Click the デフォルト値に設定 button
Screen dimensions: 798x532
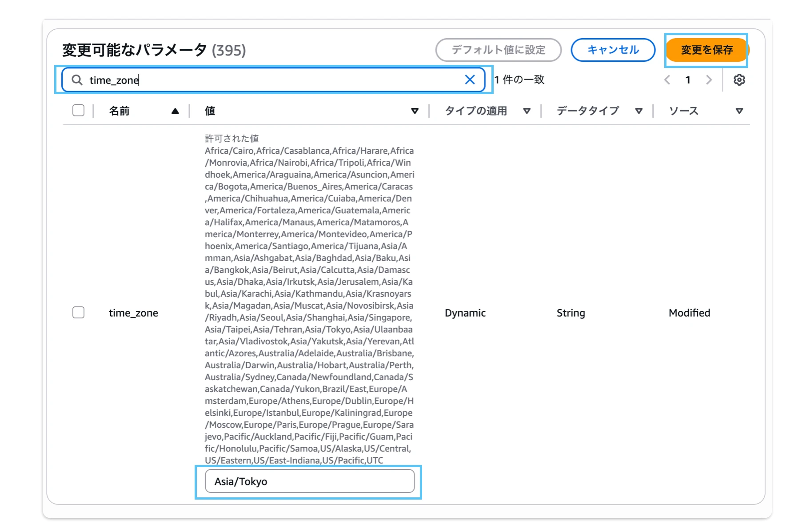tap(498, 50)
